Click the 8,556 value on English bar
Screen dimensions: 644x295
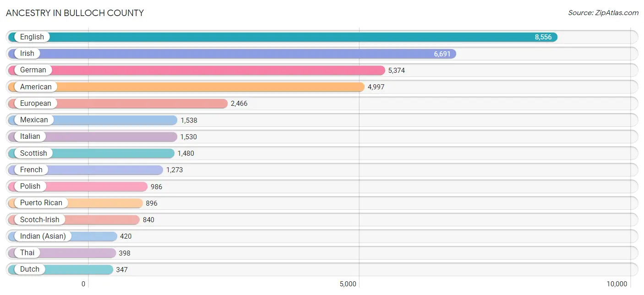point(543,37)
